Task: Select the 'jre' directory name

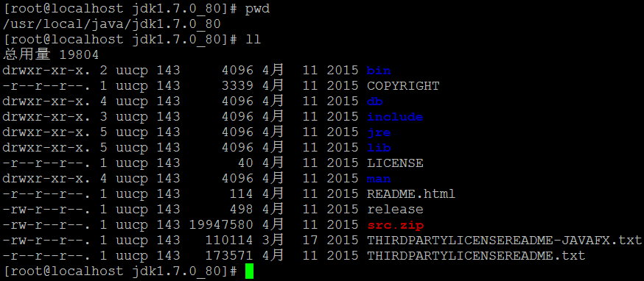Action: coord(379,132)
